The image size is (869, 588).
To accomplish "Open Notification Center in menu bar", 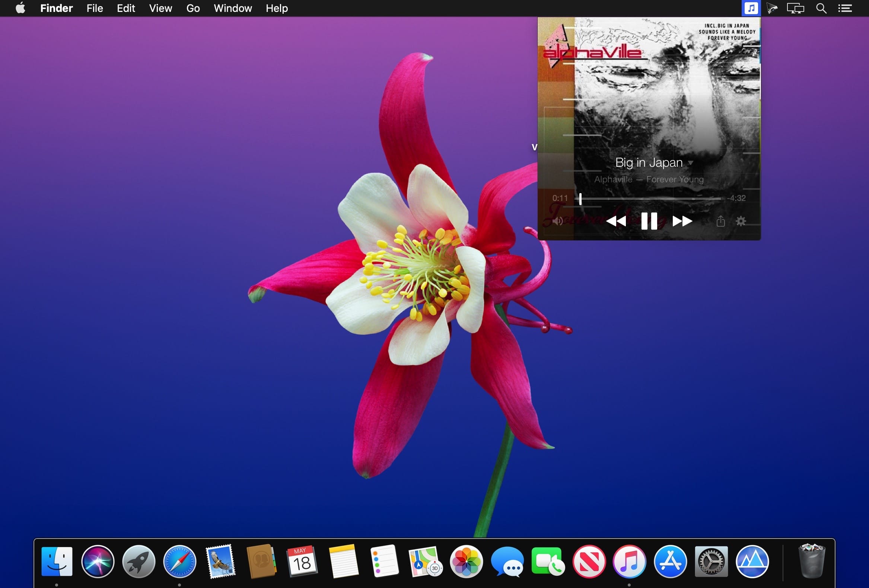I will pos(845,8).
